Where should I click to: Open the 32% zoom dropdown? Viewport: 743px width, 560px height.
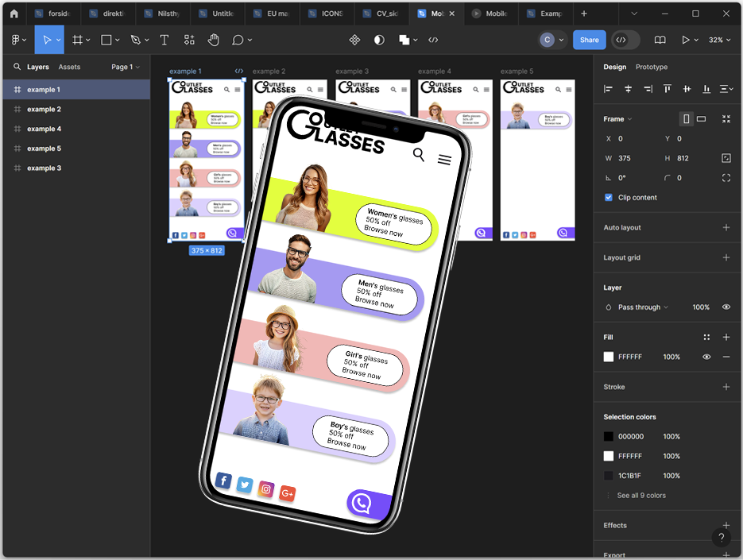point(719,40)
